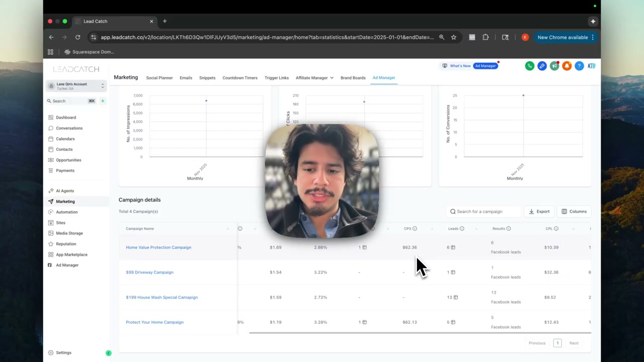Export the campaign details

click(539, 212)
